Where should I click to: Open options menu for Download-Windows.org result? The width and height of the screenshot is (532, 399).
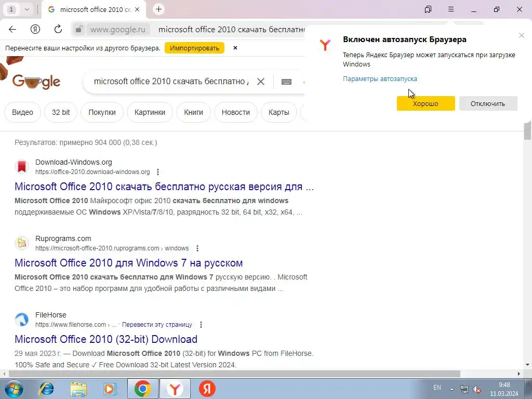pyautogui.click(x=158, y=172)
